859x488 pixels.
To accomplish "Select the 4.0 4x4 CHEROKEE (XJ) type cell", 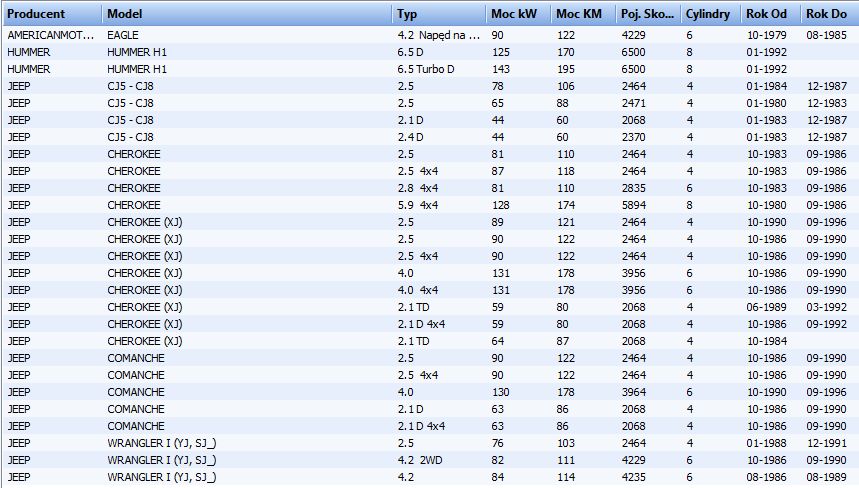I will [x=418, y=290].
